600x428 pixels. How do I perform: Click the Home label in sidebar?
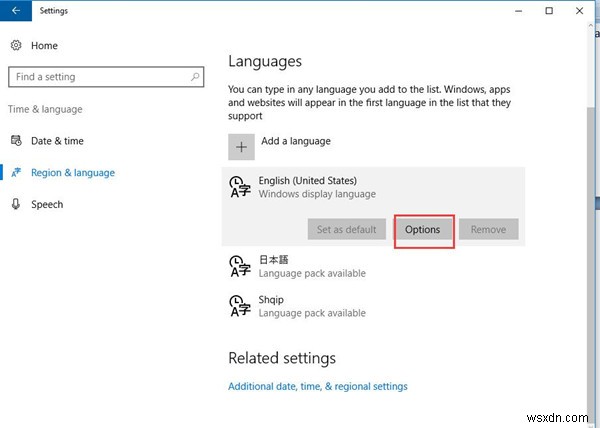(44, 46)
